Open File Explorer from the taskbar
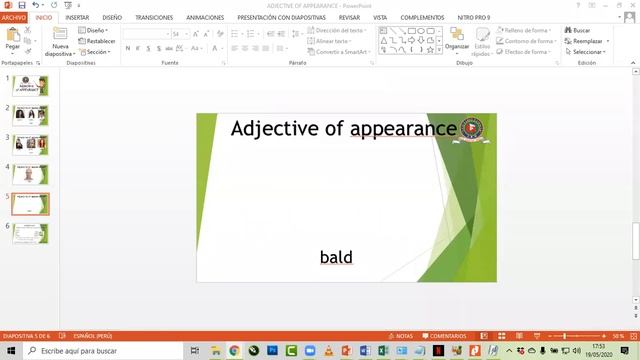640x360 pixels. point(216,351)
